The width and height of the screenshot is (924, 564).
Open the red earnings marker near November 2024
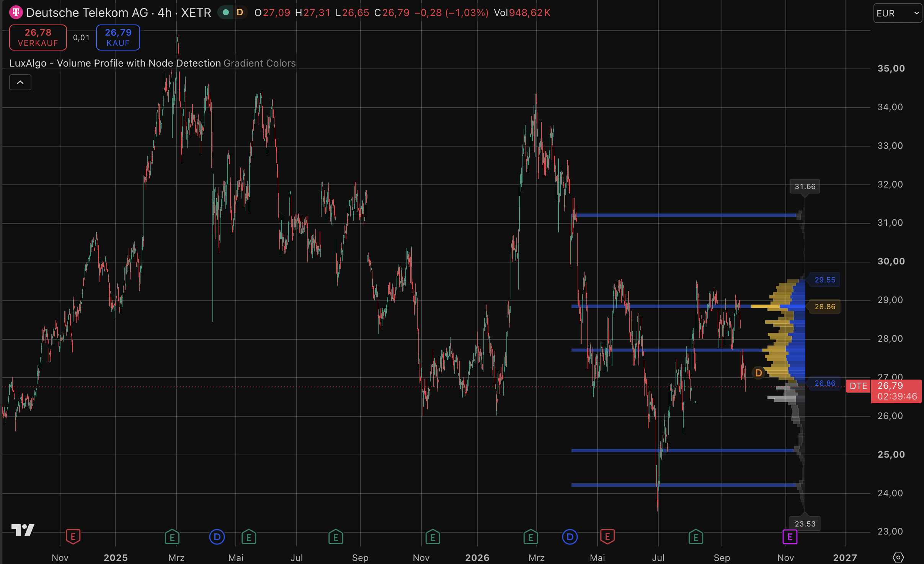(x=73, y=536)
